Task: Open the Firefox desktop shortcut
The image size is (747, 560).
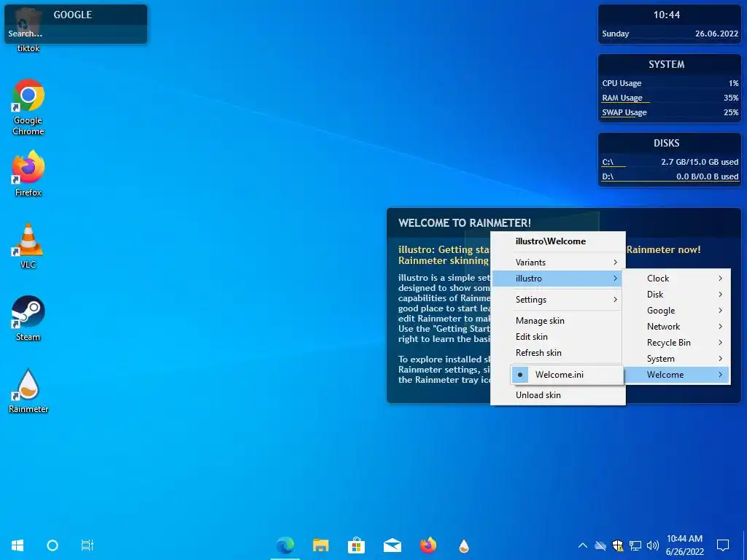Action: click(28, 174)
